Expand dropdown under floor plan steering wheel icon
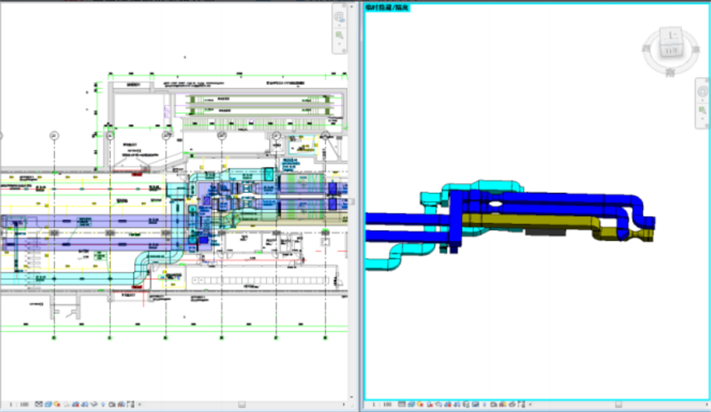Image resolution: width=711 pixels, height=412 pixels. (x=340, y=24)
